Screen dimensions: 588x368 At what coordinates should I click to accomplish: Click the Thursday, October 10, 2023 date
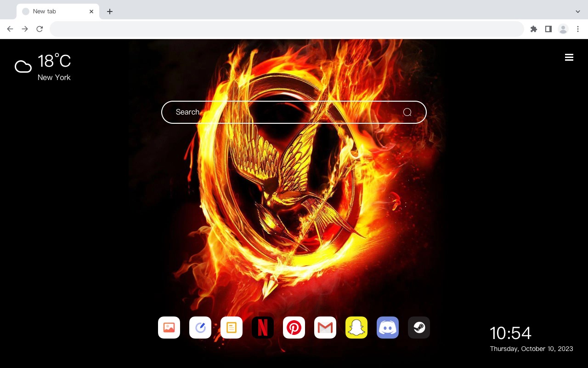click(531, 349)
